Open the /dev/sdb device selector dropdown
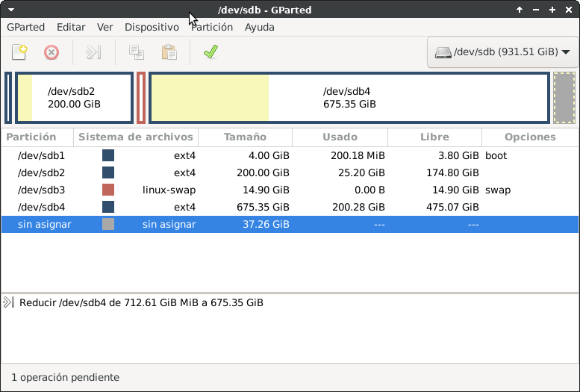This screenshot has height=392, width=580. [502, 52]
